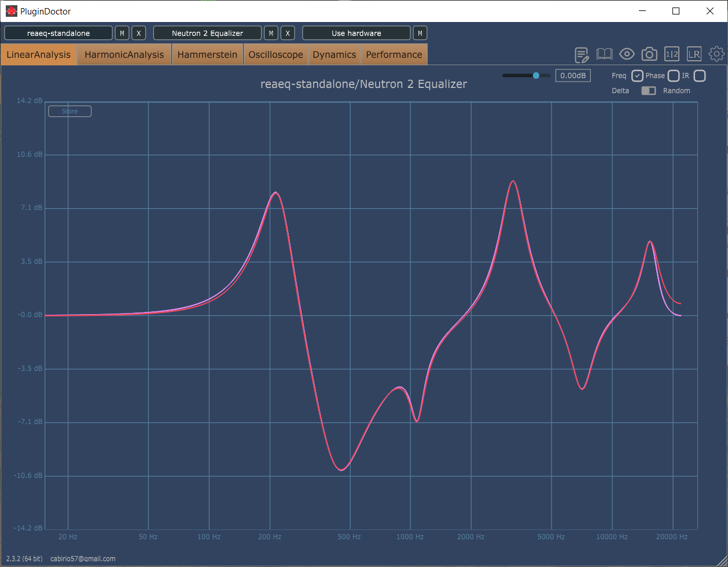Enable the Phase checkbox
Viewport: 728px width, 567px height.
[674, 76]
